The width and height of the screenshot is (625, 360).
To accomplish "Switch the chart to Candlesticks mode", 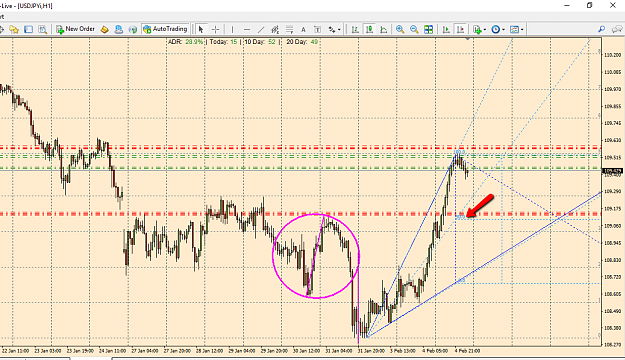I will 369,30.
